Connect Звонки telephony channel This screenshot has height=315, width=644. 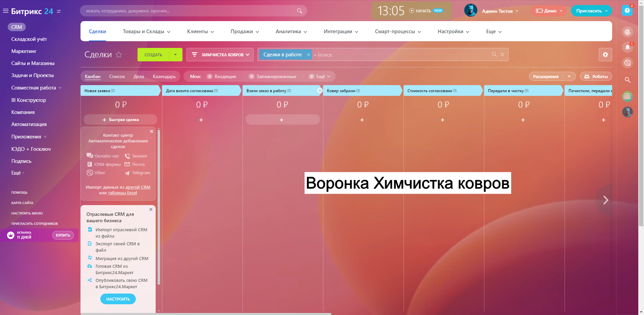coord(136,156)
